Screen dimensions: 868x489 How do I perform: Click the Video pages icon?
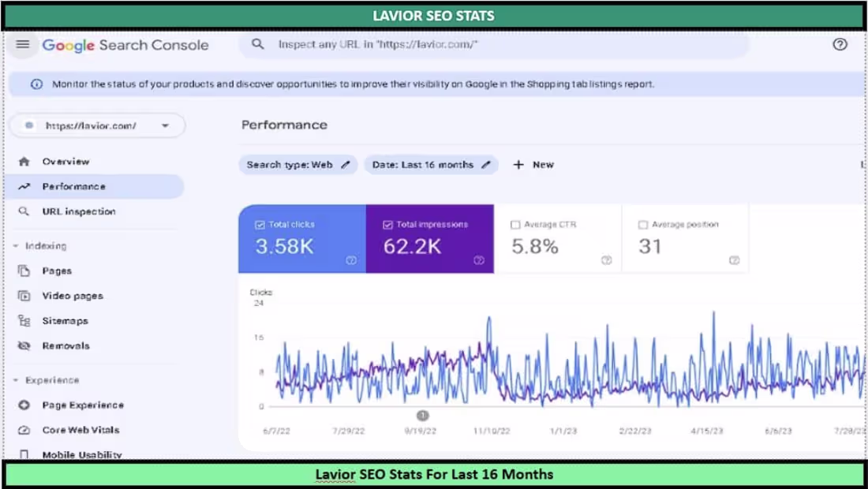click(24, 296)
